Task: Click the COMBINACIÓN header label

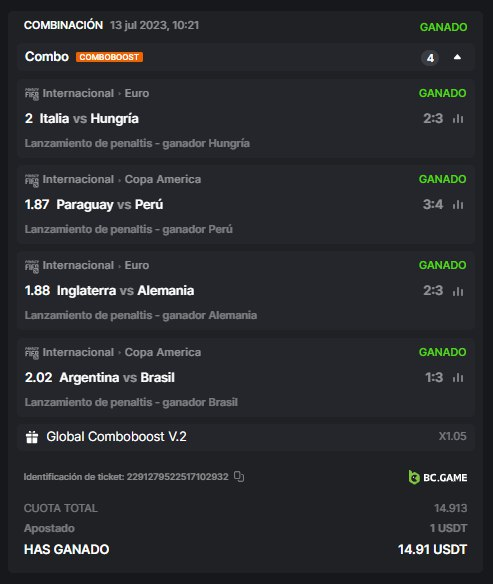Action: coord(63,25)
